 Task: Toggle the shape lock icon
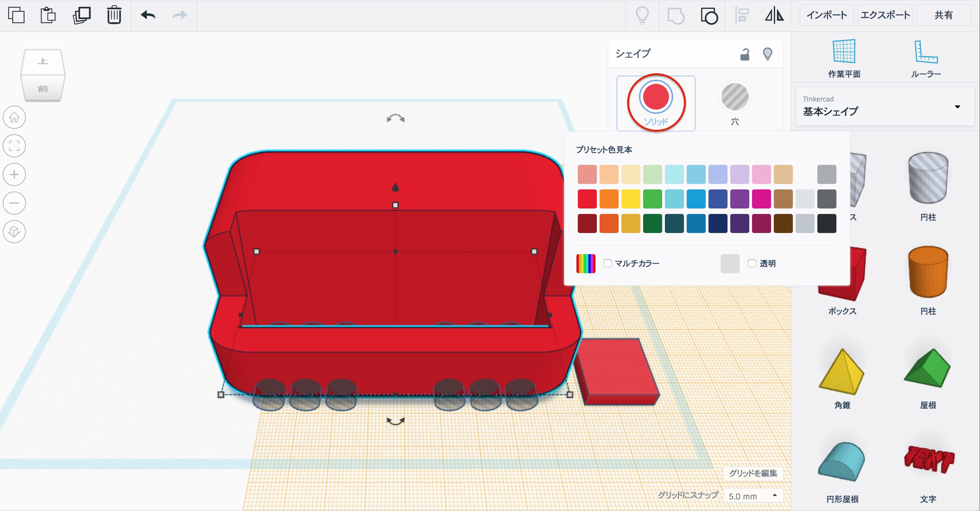coord(745,55)
